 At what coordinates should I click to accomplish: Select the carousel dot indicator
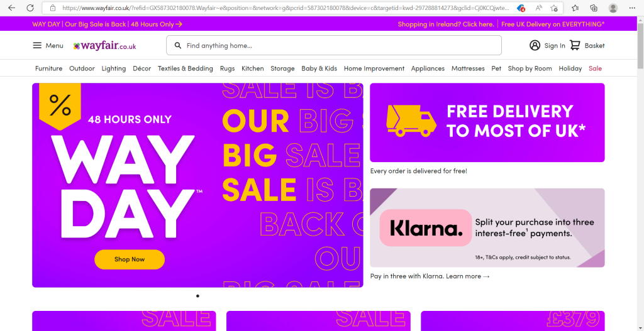(x=197, y=296)
